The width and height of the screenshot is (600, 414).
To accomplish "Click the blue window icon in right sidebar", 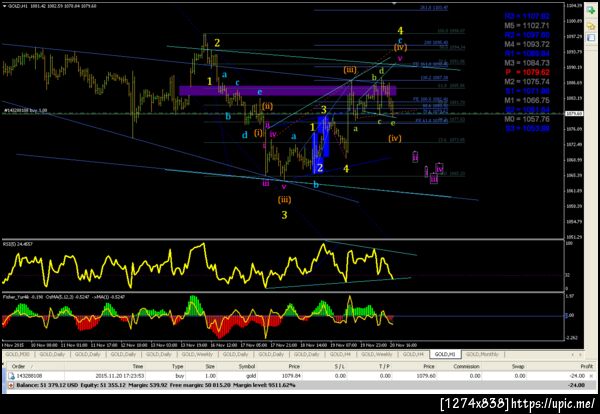I will 591,38.
